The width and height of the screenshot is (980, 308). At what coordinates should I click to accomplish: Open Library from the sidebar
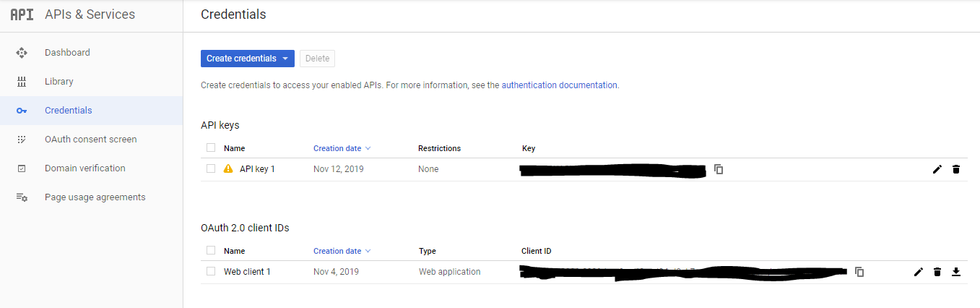pyautogui.click(x=59, y=82)
